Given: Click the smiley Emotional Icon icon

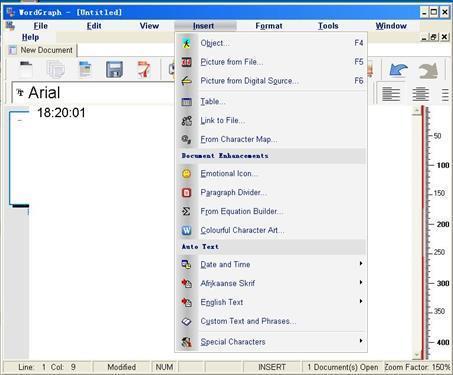Looking at the screenshot, I should 186,174.
